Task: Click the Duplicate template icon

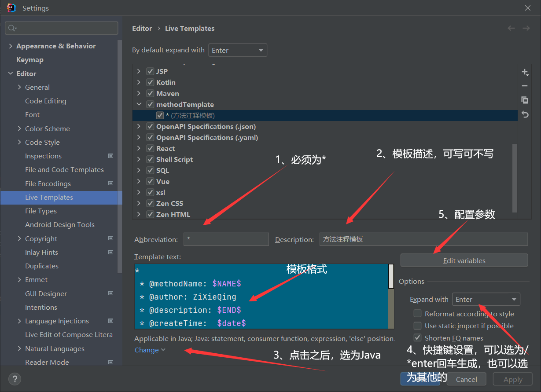Action: [525, 100]
